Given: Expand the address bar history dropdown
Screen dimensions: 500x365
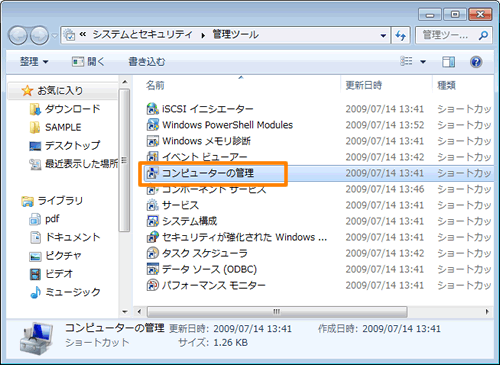Looking at the screenshot, I should (383, 35).
